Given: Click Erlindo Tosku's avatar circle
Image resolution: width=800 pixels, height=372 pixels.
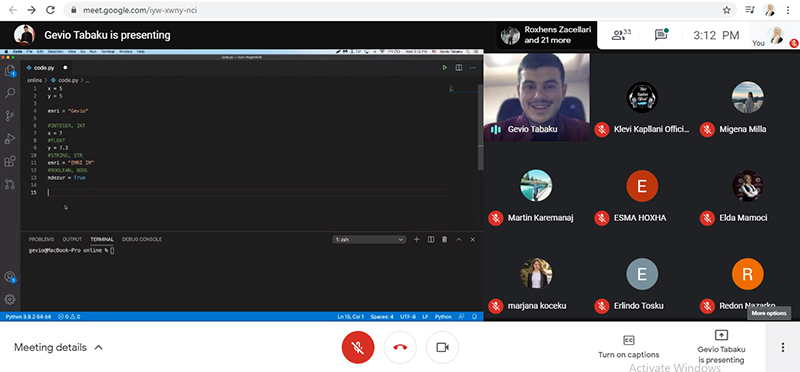Looking at the screenshot, I should (642, 274).
